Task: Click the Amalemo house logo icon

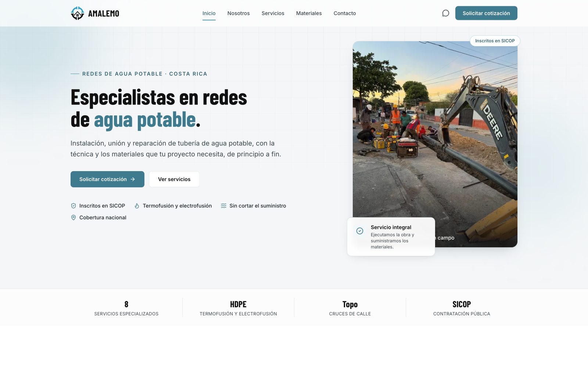Action: click(x=77, y=13)
